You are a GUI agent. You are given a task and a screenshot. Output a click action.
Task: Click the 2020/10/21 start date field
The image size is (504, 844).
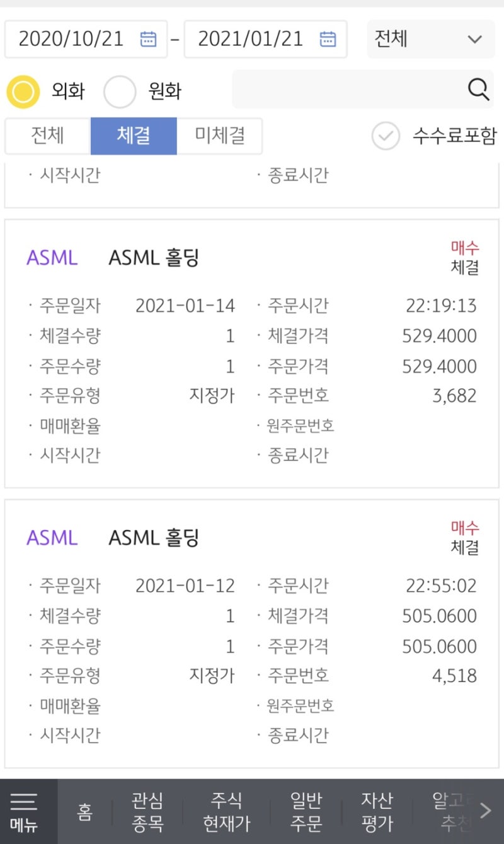point(71,39)
